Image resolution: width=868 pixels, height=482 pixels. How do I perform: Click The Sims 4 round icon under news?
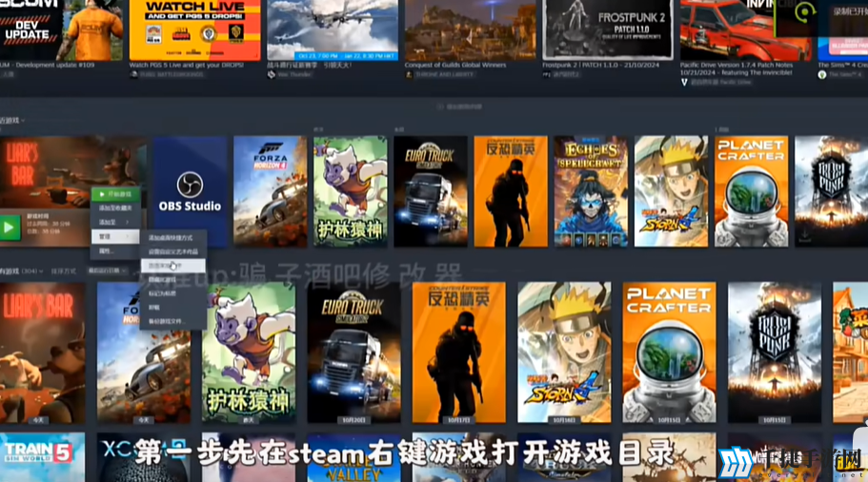click(x=822, y=74)
